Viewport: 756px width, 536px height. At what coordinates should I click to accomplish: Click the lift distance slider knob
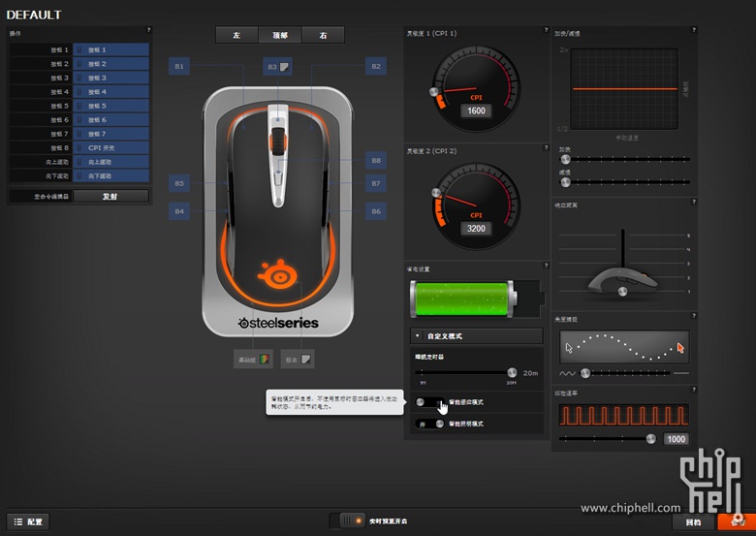[622, 291]
